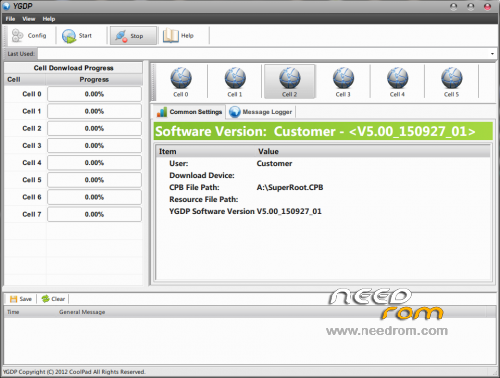Switch to the Common Settings tab
500x378 pixels.
point(189,112)
